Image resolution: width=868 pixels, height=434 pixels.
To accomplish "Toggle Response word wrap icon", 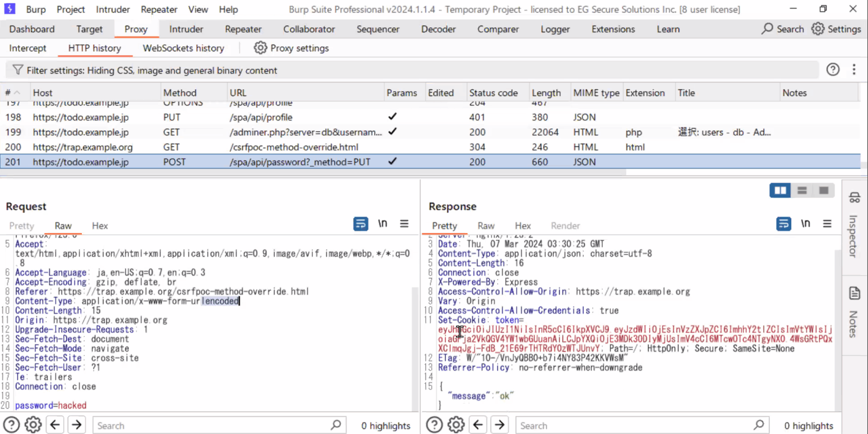I will tap(784, 224).
